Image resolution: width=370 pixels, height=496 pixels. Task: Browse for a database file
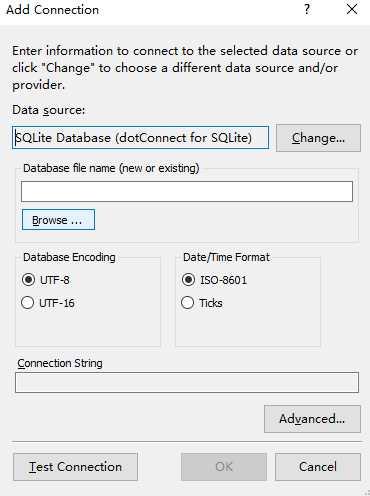coord(58,220)
